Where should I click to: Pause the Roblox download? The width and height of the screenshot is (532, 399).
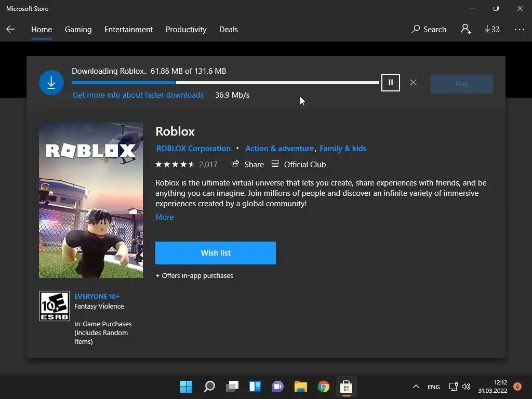coord(391,83)
